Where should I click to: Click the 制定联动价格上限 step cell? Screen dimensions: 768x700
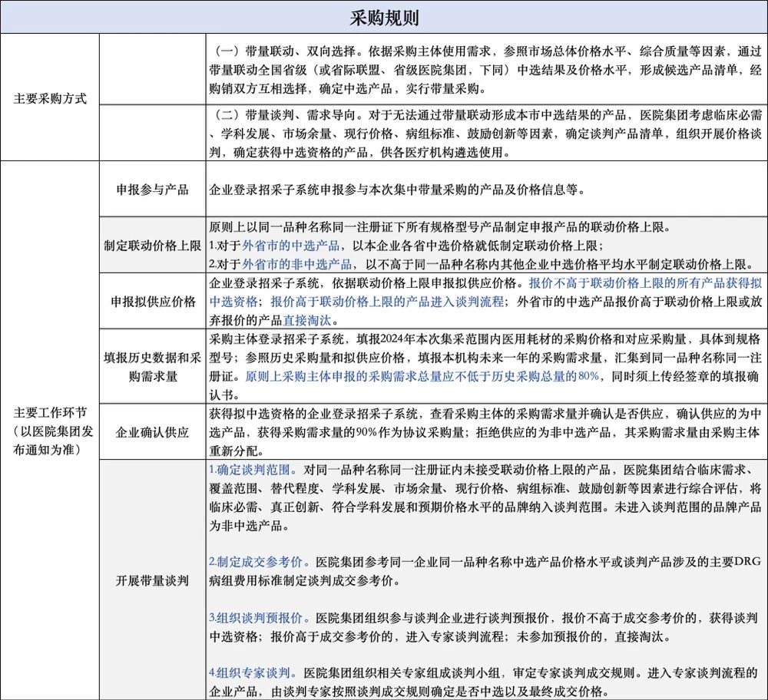(x=152, y=246)
